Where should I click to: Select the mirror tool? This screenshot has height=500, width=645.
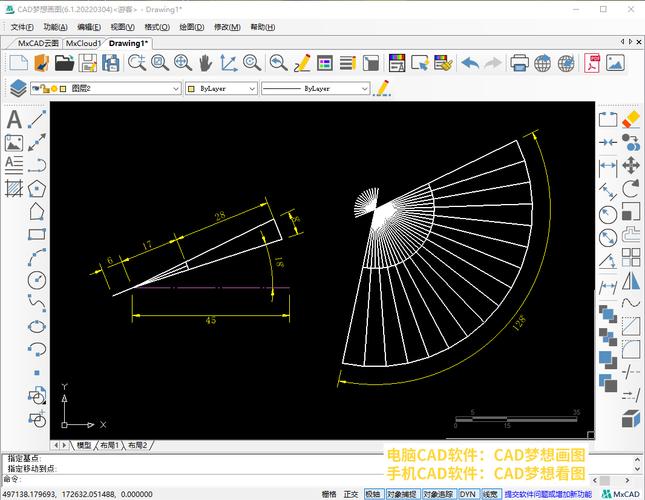click(x=631, y=281)
